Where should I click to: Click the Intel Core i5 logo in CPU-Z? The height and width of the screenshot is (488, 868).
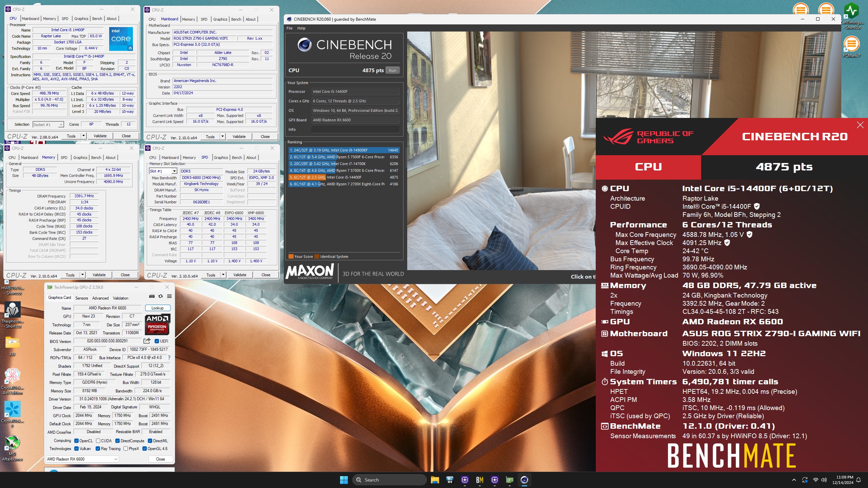click(x=121, y=39)
